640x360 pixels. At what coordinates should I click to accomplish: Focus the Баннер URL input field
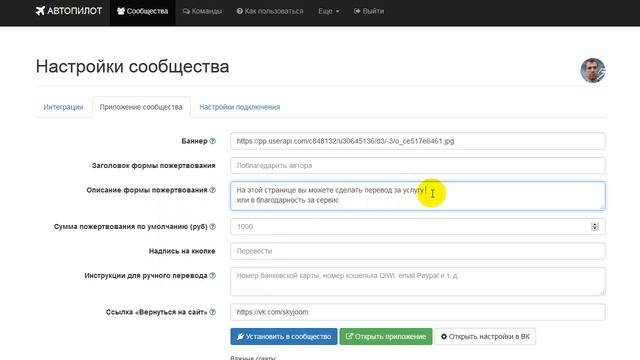418,141
